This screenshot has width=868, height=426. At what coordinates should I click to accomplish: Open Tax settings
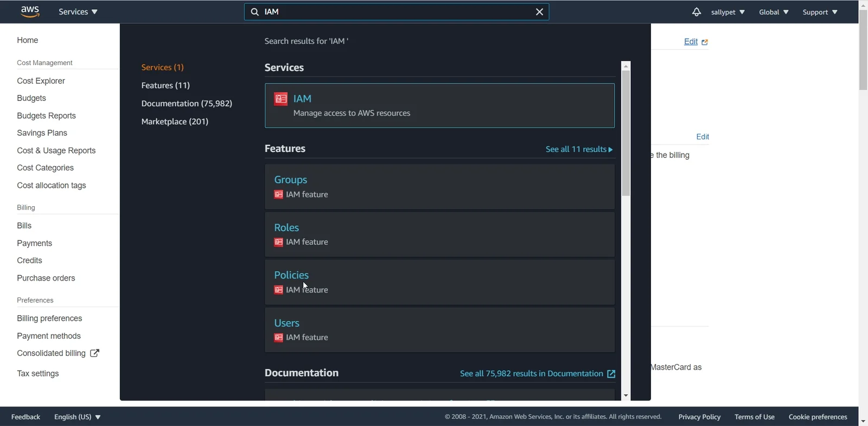point(38,373)
